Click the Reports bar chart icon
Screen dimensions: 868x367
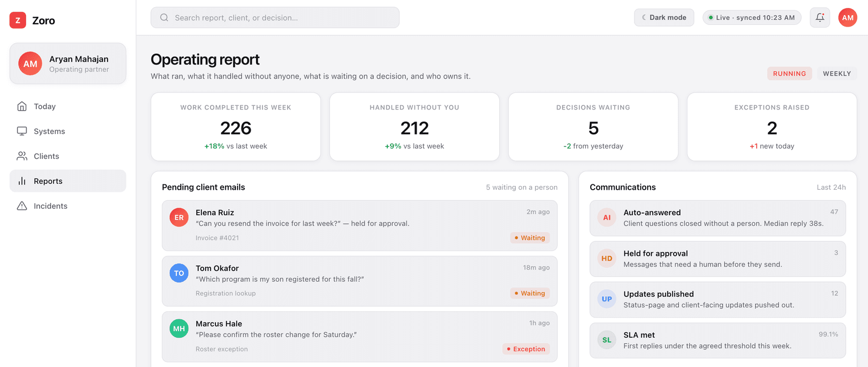(x=22, y=181)
